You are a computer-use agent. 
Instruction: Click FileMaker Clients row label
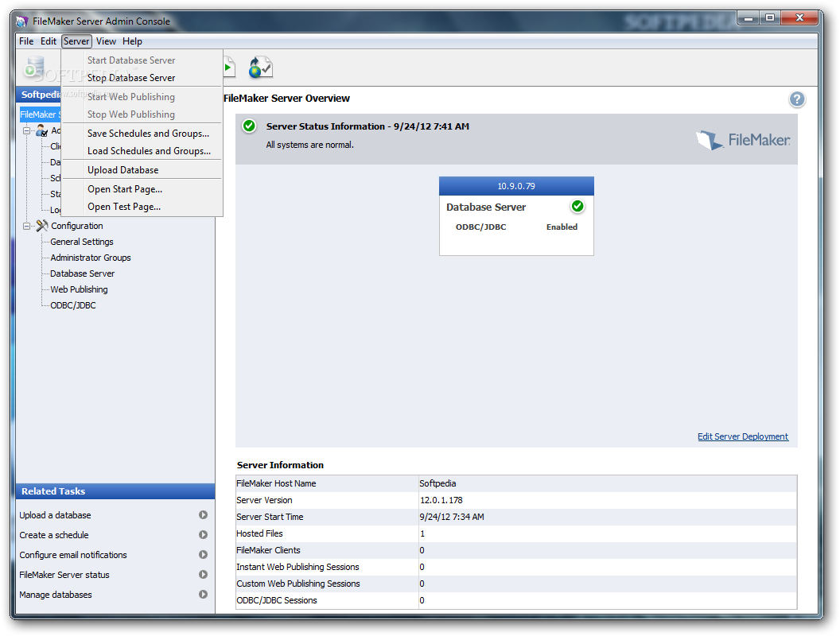[268, 550]
